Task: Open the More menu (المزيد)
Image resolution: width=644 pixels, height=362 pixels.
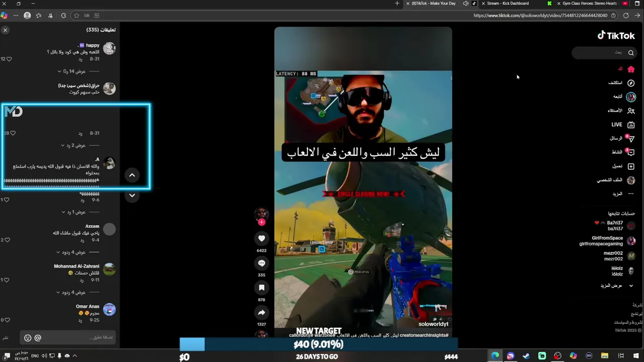Action: point(623,194)
